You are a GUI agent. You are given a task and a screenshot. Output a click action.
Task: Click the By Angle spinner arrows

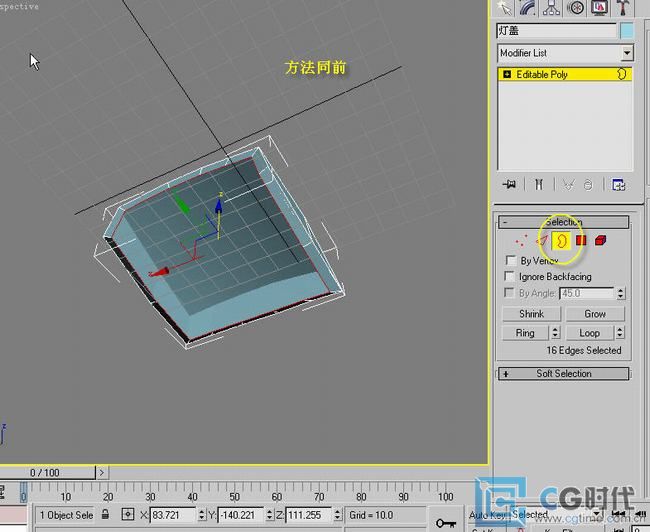tap(620, 293)
